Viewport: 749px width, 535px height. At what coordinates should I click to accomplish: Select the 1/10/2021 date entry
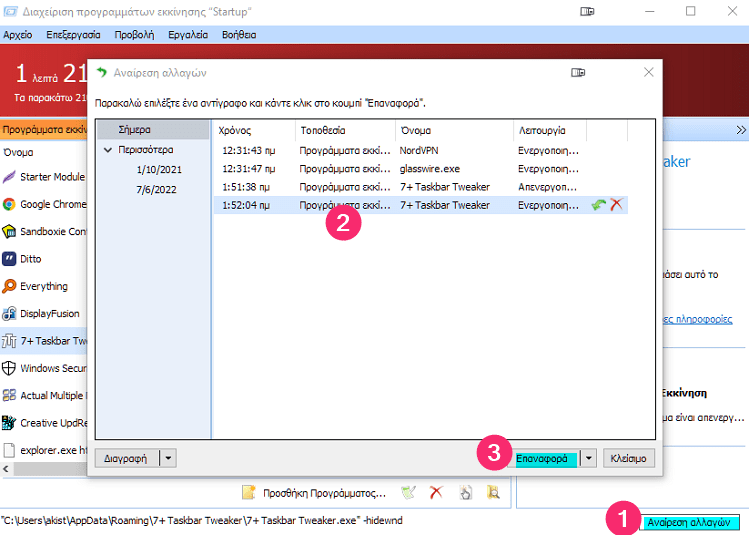pyautogui.click(x=159, y=170)
